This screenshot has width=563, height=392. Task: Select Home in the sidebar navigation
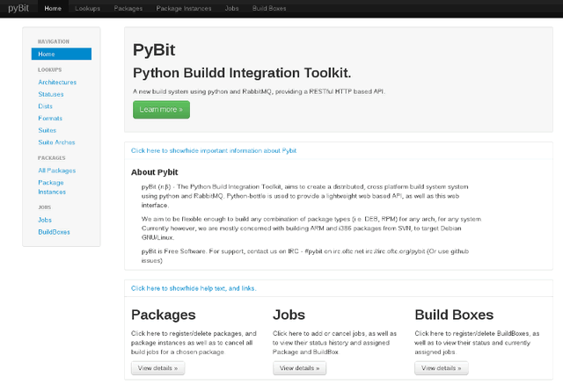(62, 54)
